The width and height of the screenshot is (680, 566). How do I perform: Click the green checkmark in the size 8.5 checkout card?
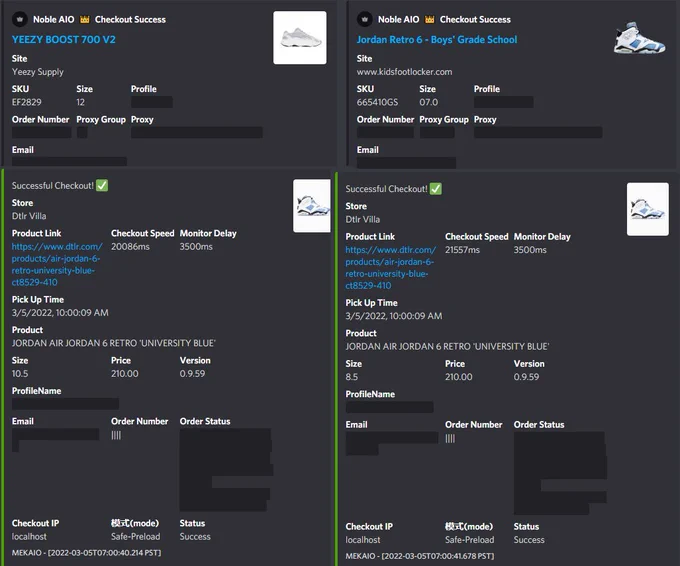pyautogui.click(x=436, y=189)
